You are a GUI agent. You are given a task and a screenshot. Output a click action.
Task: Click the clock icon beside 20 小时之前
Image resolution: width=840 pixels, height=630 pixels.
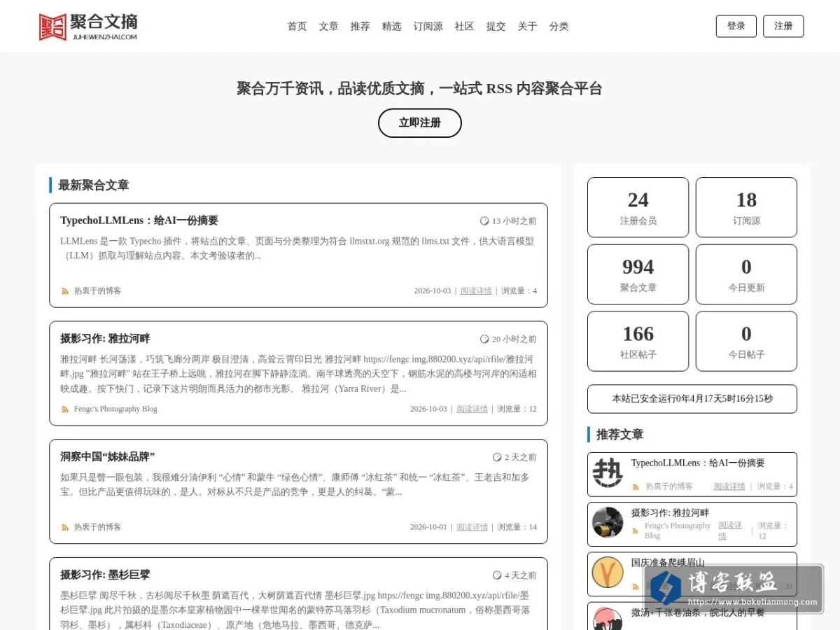pos(484,339)
